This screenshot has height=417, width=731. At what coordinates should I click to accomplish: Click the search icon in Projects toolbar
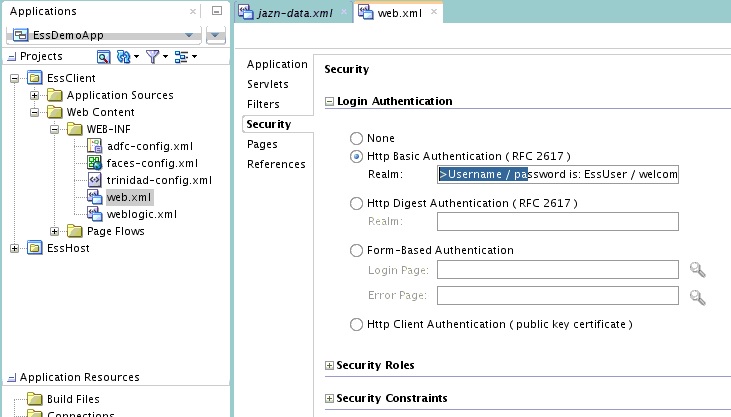click(103, 57)
